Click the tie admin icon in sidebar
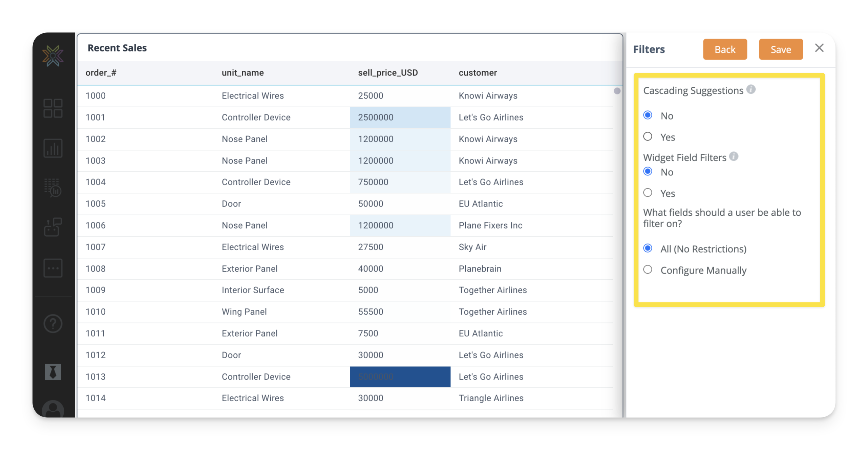Viewport: 868px width, 450px height. pyautogui.click(x=53, y=372)
